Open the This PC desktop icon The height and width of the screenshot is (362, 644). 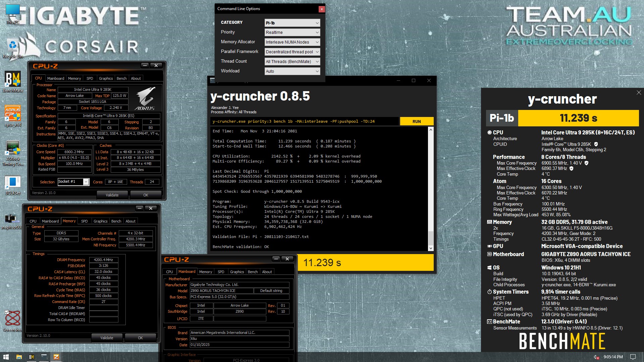coord(13,14)
